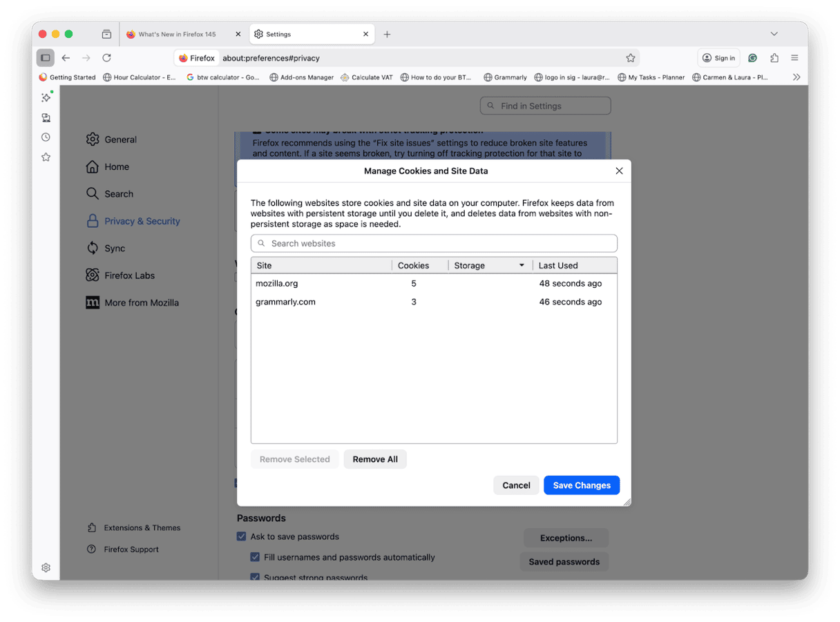This screenshot has width=840, height=622.
Task: Open the AI chatbot sparkle sidebar icon
Action: pyautogui.click(x=46, y=97)
